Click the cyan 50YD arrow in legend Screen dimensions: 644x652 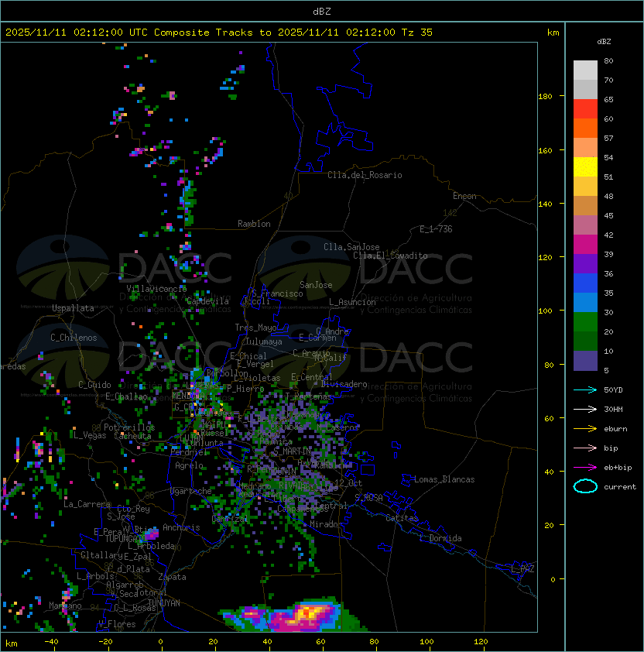pos(585,389)
